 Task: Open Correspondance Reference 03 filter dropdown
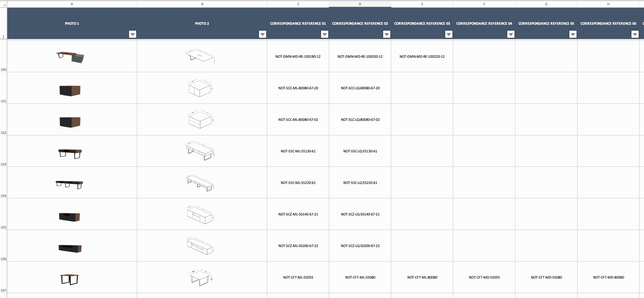(x=449, y=34)
